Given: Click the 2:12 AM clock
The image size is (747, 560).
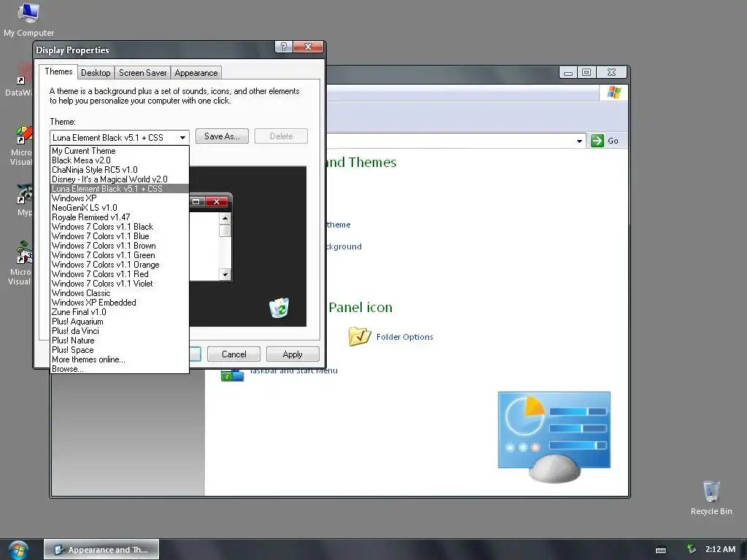Looking at the screenshot, I should point(720,549).
